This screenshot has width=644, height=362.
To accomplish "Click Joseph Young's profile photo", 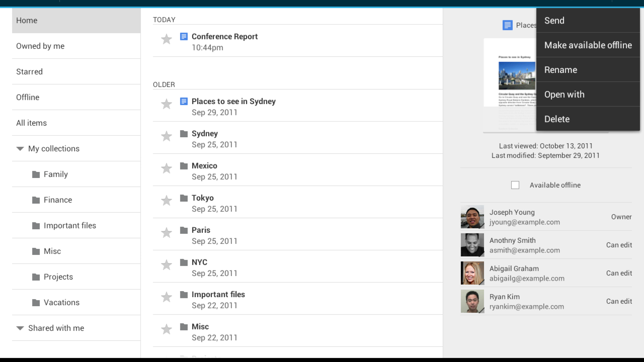I will coord(472,217).
